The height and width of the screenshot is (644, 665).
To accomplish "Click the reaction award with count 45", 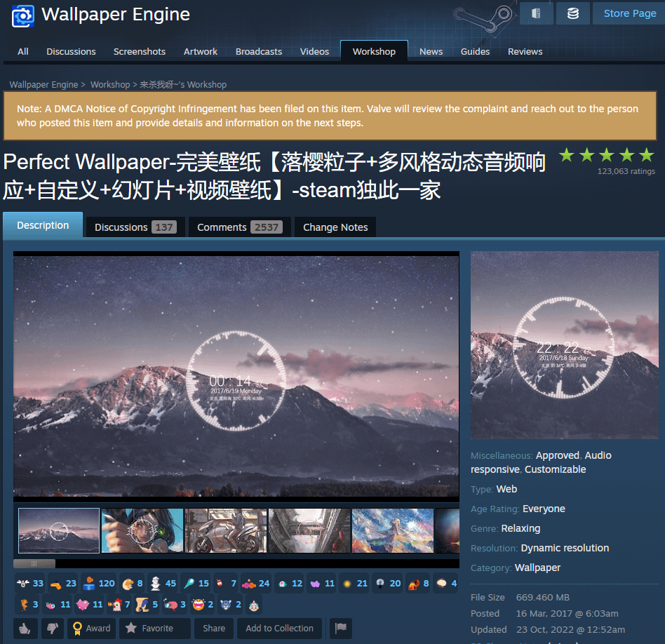I will click(163, 584).
